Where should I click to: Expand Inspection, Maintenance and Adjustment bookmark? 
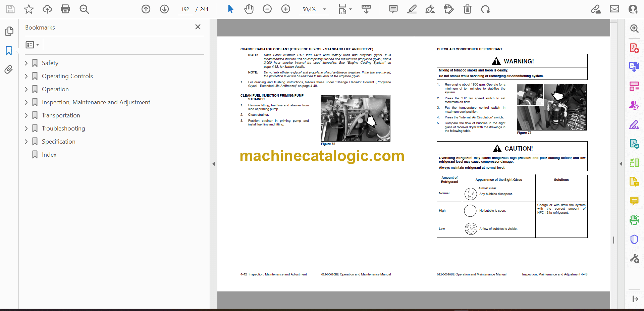pos(26,102)
